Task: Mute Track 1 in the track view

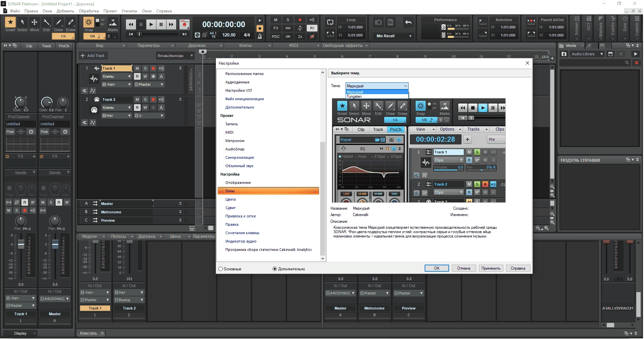Action: pyautogui.click(x=137, y=68)
